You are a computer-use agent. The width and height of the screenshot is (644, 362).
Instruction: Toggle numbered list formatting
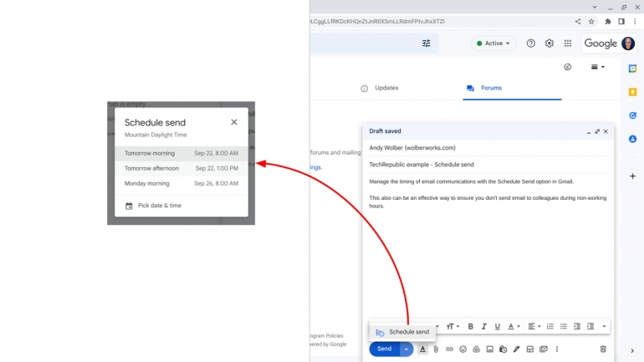(550, 326)
